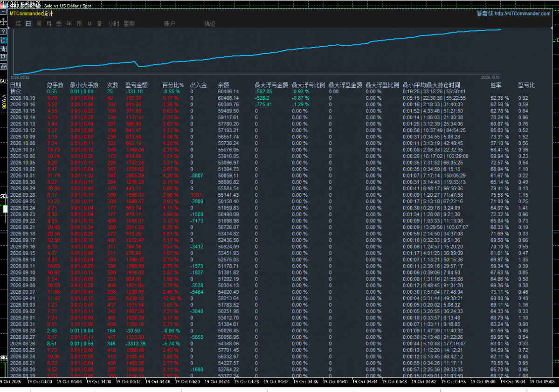Switch to the 季 quarterly tab
Screen dimensions: 559x392
[59, 23]
